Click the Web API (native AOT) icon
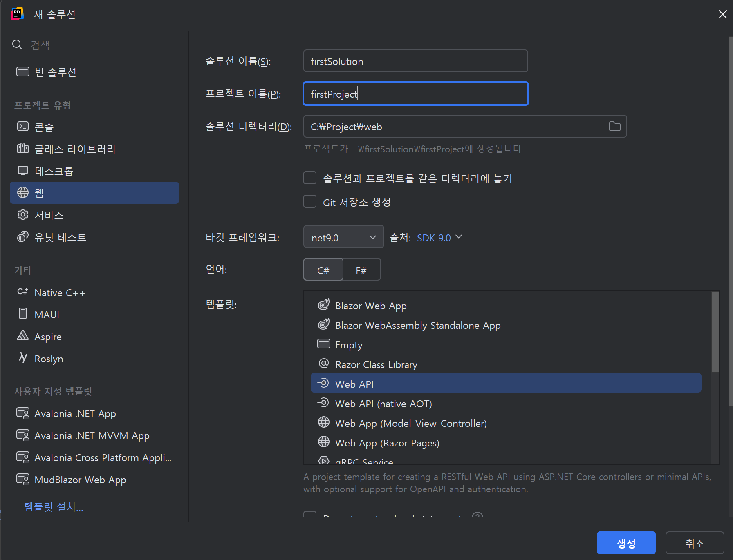Viewport: 733px width, 560px height. click(x=323, y=403)
